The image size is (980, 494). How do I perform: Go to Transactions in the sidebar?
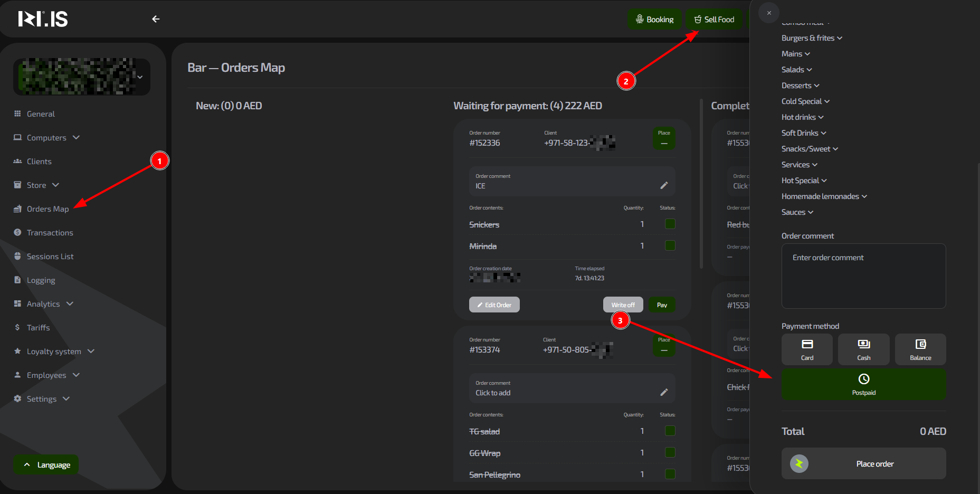(x=50, y=233)
